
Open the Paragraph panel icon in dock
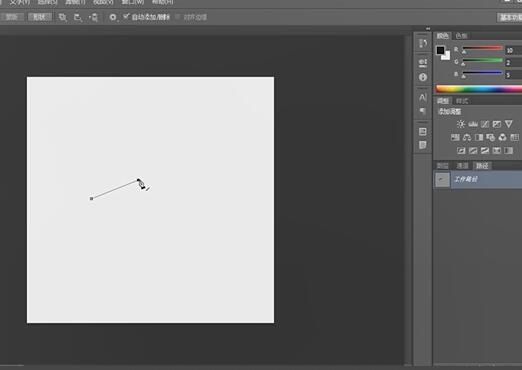click(423, 111)
